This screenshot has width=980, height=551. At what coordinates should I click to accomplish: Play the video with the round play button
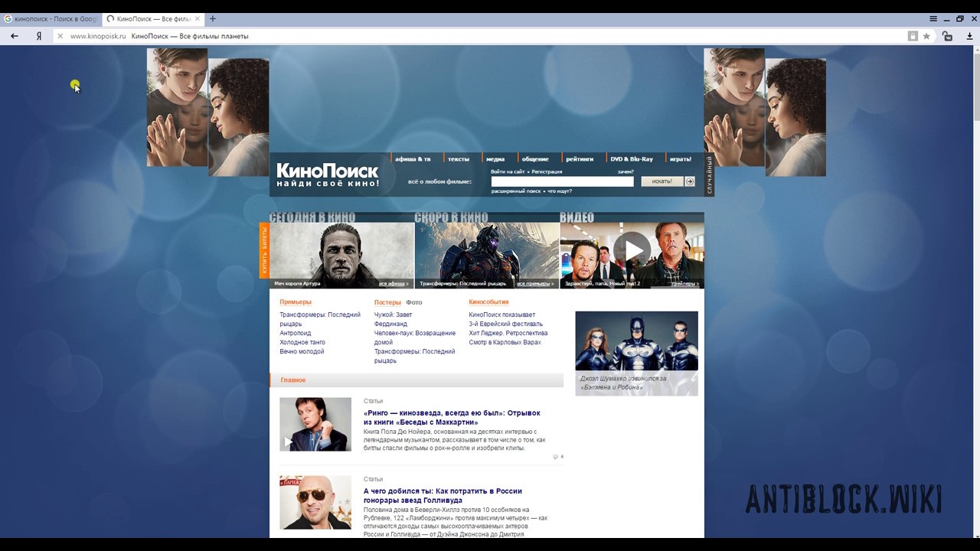coord(632,250)
